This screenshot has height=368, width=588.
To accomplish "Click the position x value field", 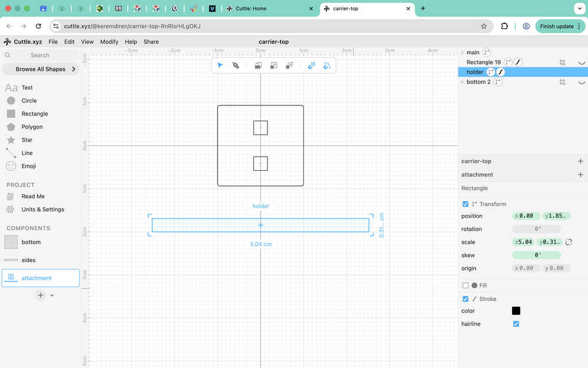I will click(x=526, y=216).
